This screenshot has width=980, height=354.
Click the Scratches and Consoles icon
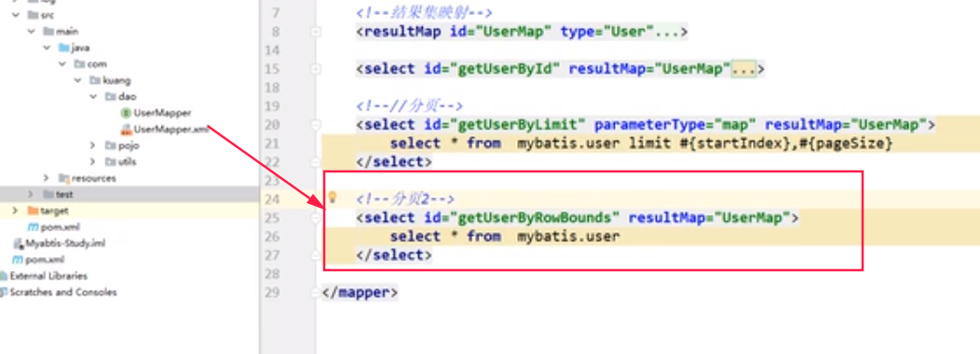pyautogui.click(x=4, y=293)
